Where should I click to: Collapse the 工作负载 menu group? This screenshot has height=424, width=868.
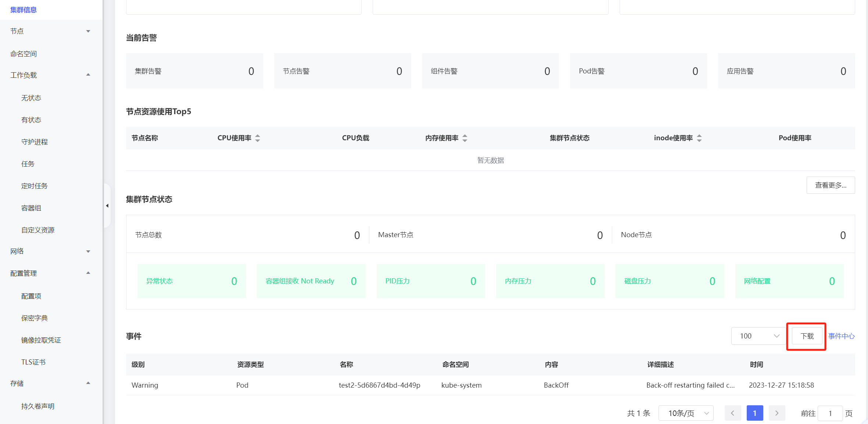click(51, 75)
